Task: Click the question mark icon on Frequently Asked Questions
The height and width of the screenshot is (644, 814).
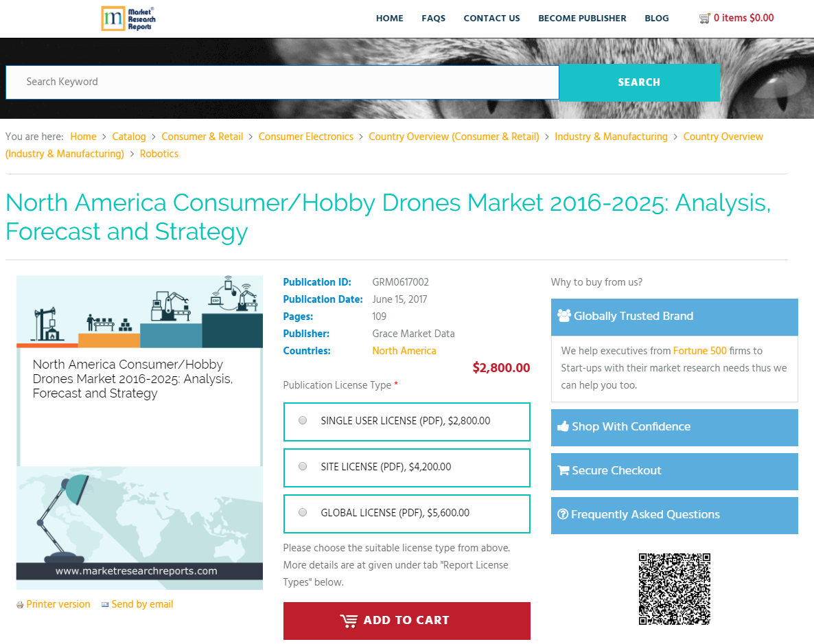Action: (x=564, y=514)
